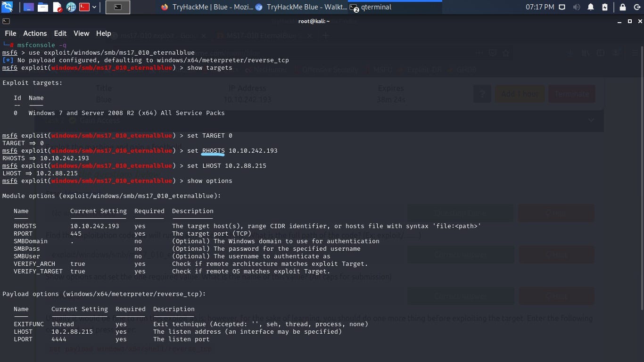Open the View menu
The image size is (644, 362).
point(81,33)
